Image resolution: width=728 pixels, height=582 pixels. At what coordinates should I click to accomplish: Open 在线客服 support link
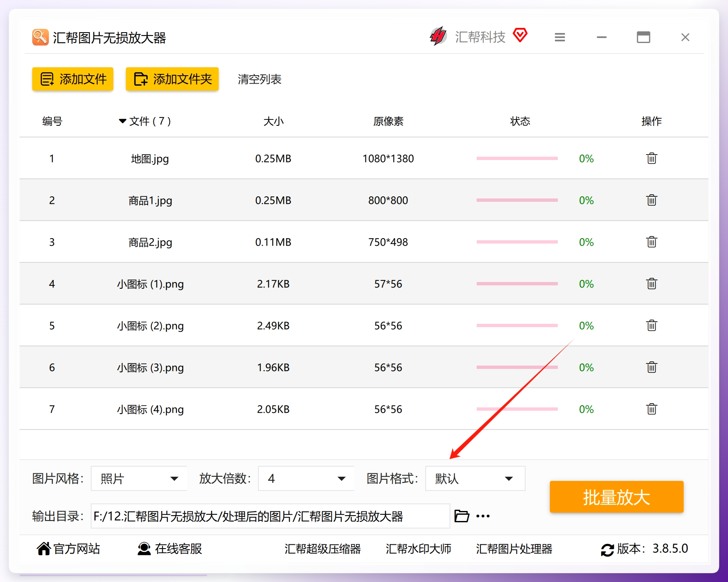[179, 549]
